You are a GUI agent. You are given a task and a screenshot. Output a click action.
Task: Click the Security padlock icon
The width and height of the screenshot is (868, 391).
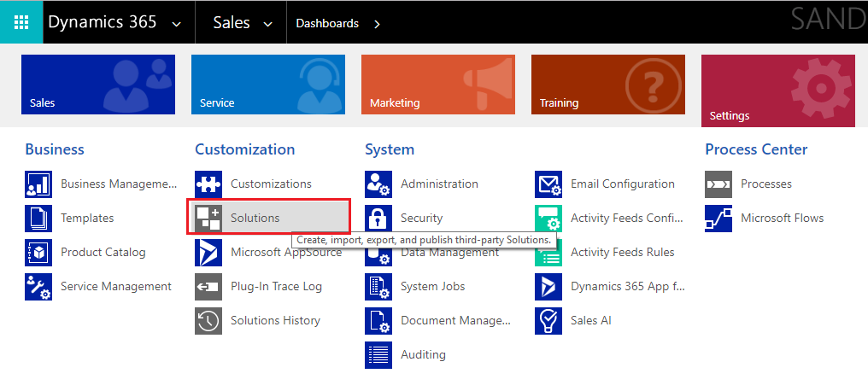click(378, 218)
